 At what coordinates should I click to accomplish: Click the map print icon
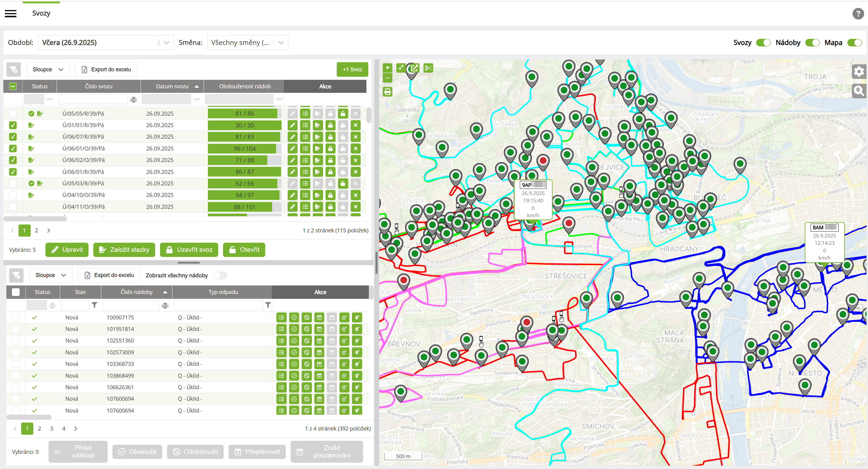388,92
